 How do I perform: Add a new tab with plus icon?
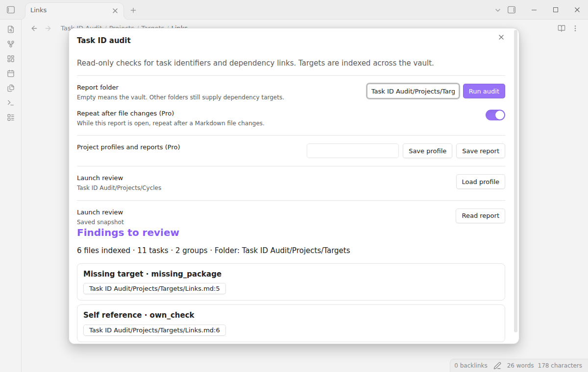[133, 10]
